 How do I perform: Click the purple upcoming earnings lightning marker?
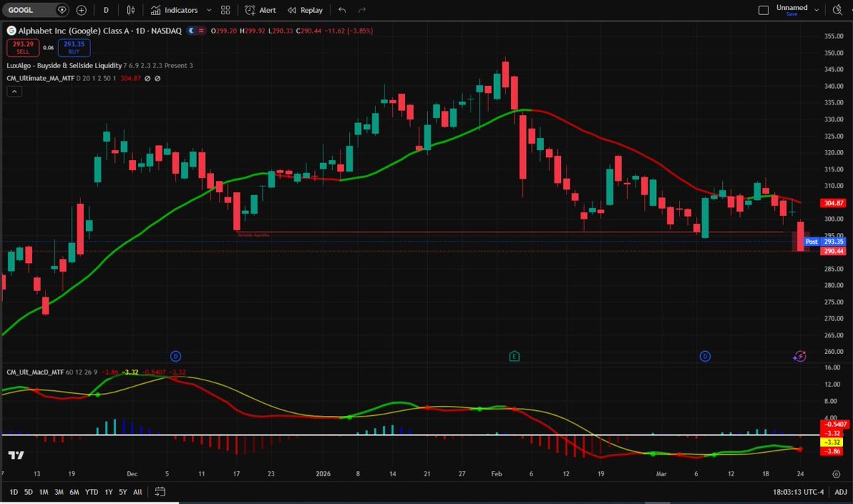pyautogui.click(x=800, y=355)
